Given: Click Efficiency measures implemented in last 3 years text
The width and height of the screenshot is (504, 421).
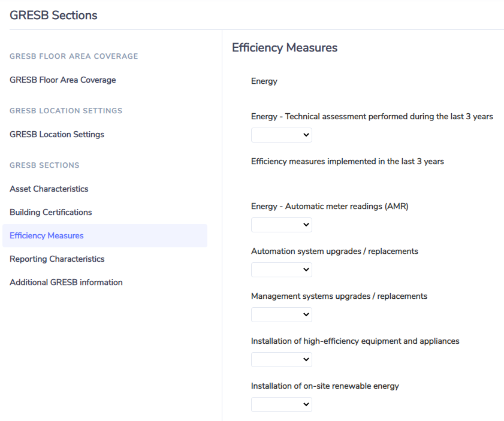Looking at the screenshot, I should tap(348, 161).
